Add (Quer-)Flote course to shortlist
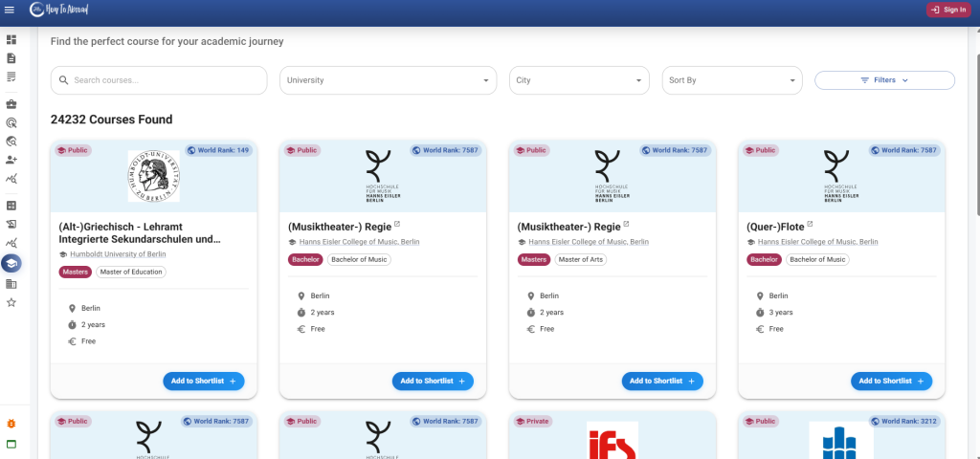Image resolution: width=980 pixels, height=459 pixels. (891, 381)
